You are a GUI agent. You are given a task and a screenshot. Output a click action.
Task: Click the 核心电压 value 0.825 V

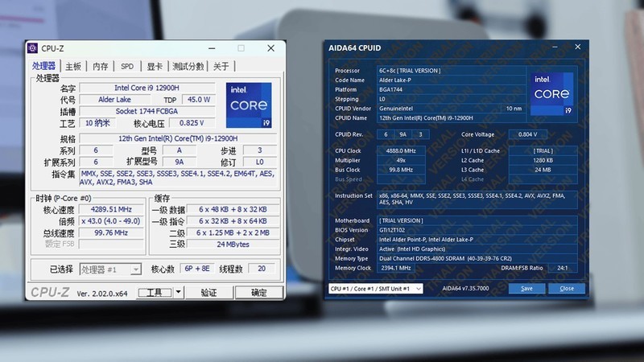192,123
